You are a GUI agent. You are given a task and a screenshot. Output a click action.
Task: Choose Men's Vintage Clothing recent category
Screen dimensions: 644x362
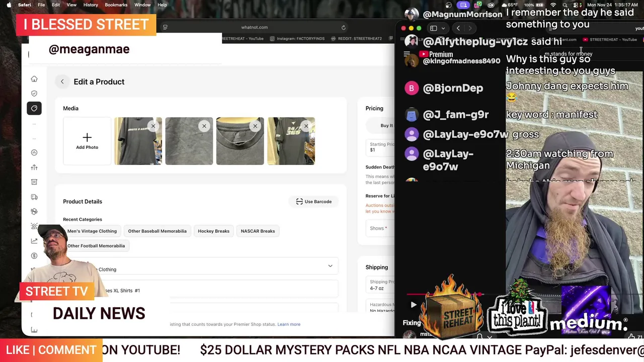92,231
